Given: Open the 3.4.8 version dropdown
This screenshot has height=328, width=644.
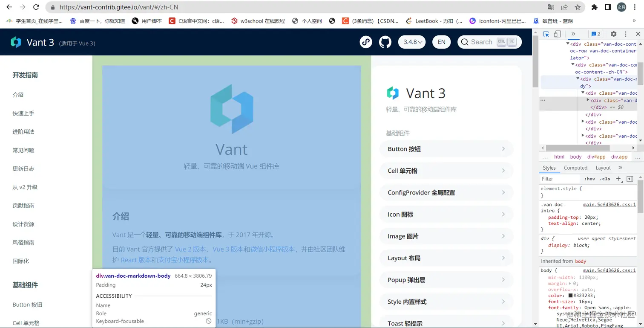Looking at the screenshot, I should coord(411,42).
